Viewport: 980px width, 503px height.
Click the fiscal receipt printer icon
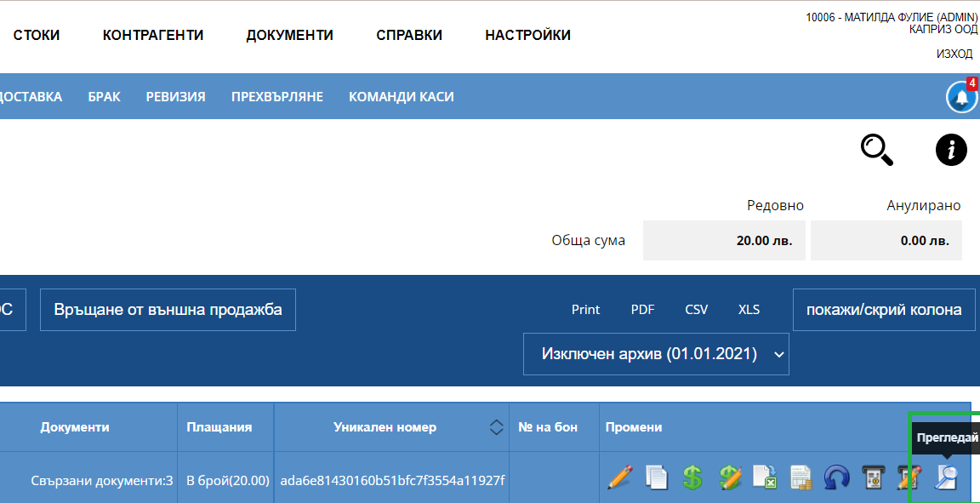click(x=873, y=477)
